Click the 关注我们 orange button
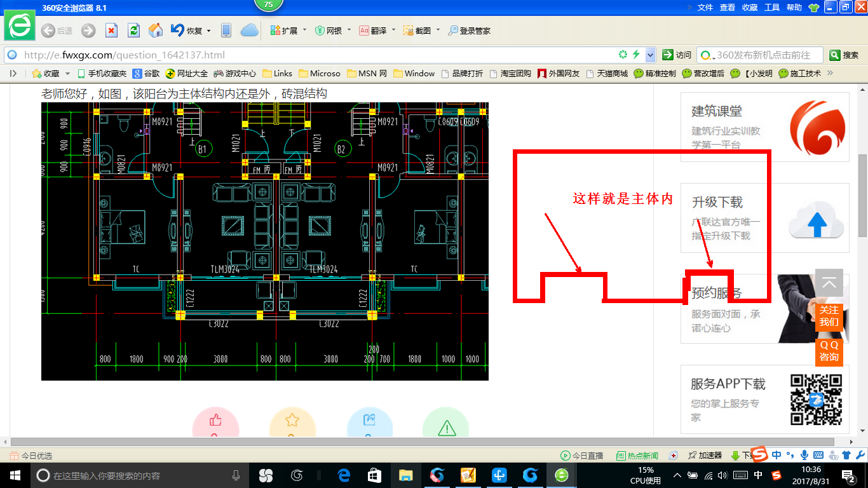Image resolution: width=868 pixels, height=488 pixels. tap(829, 316)
